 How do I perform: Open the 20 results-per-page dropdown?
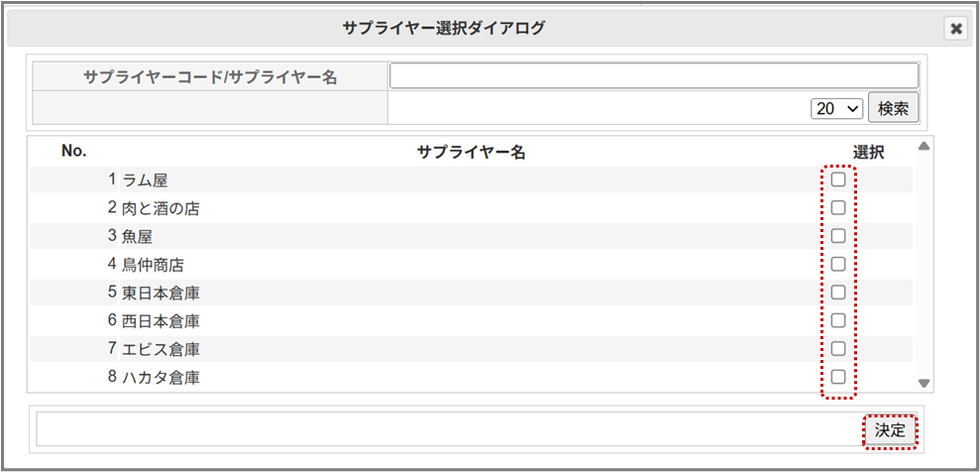pyautogui.click(x=836, y=108)
